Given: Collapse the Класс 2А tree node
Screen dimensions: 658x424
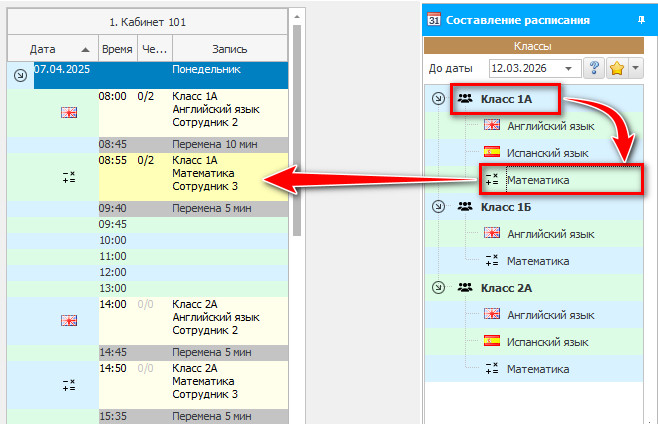Looking at the screenshot, I should [x=437, y=287].
